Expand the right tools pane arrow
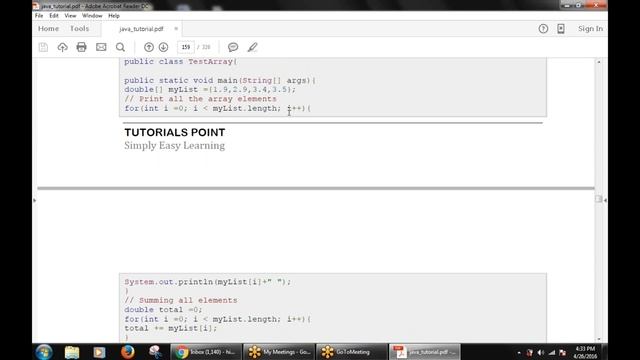 point(605,200)
